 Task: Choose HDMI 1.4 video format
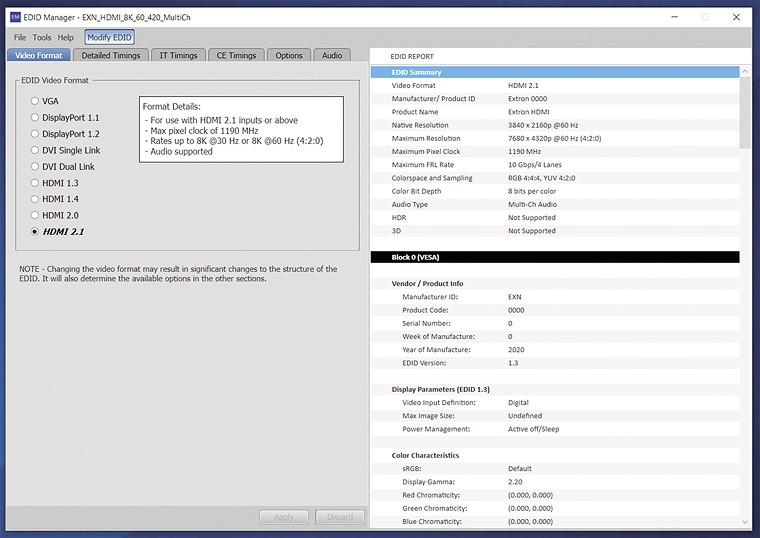36,199
